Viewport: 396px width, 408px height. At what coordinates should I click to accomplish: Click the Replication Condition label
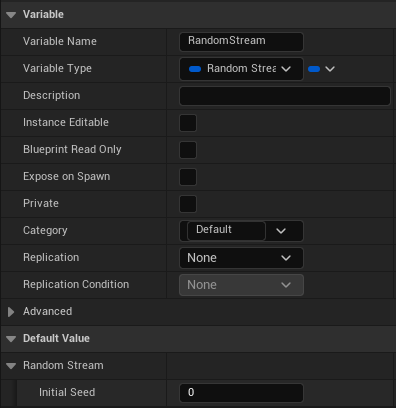pos(76,284)
